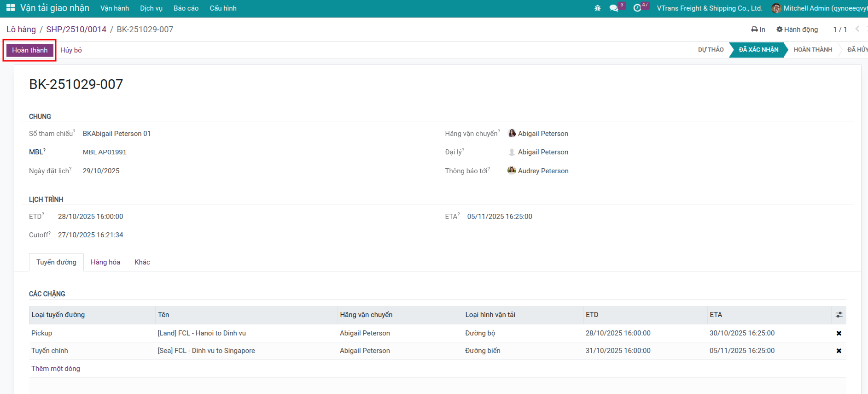Click the debug bug icon
868x394 pixels.
[x=598, y=8]
